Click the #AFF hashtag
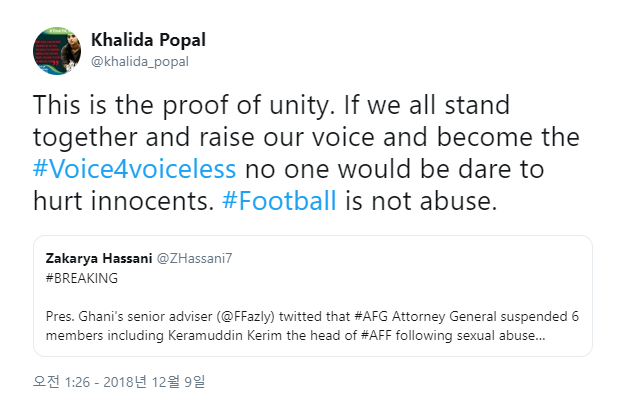 coord(376,335)
